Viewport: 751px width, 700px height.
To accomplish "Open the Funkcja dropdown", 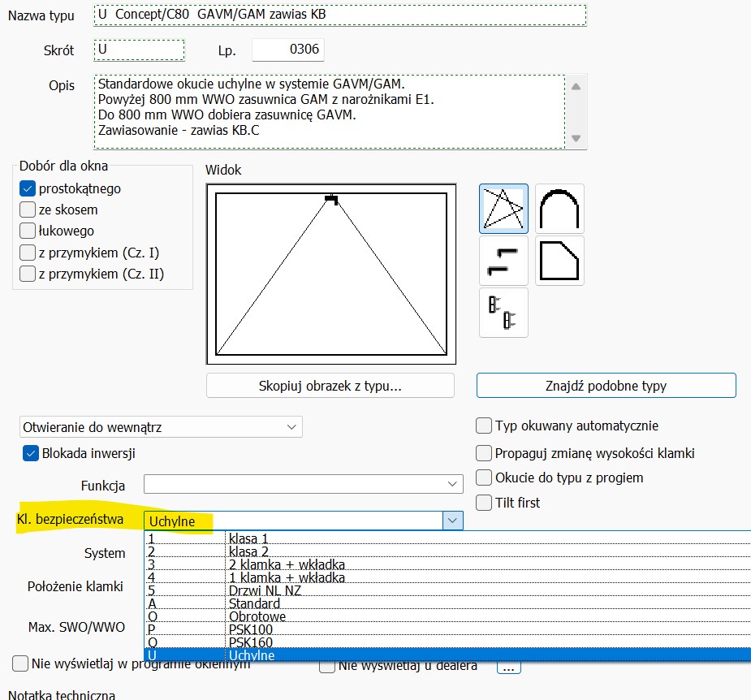I will pyautogui.click(x=303, y=484).
